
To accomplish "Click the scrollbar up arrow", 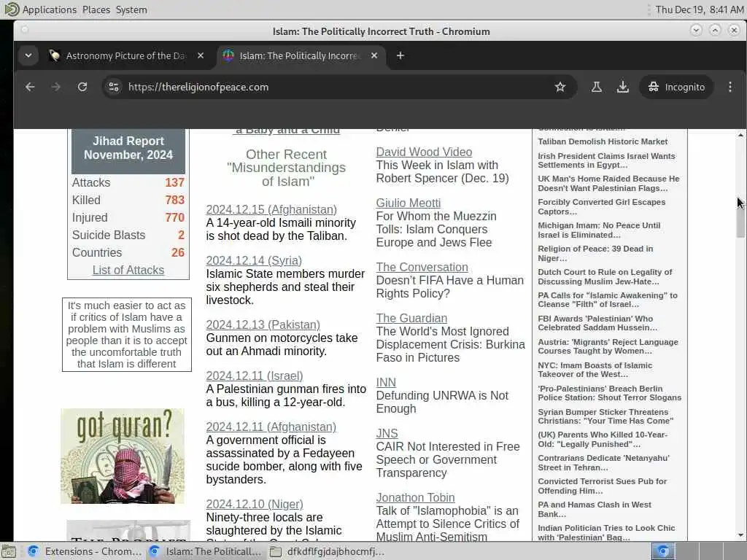I will (740, 135).
